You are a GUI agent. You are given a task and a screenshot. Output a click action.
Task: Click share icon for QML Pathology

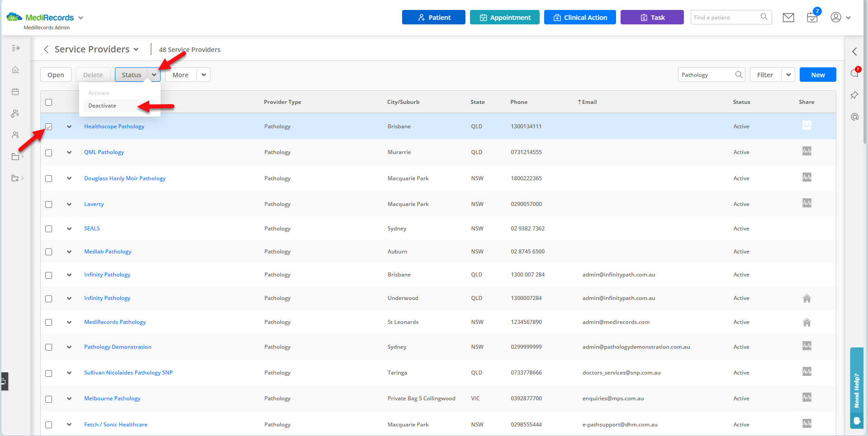coord(807,151)
